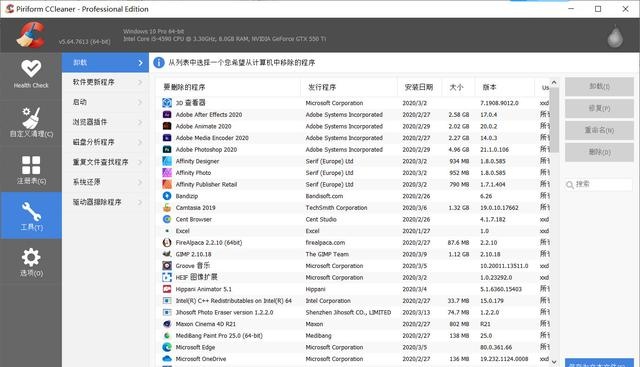This screenshot has height=367, width=640.
Task: Click the Affinity Designer icon
Action: click(167, 161)
